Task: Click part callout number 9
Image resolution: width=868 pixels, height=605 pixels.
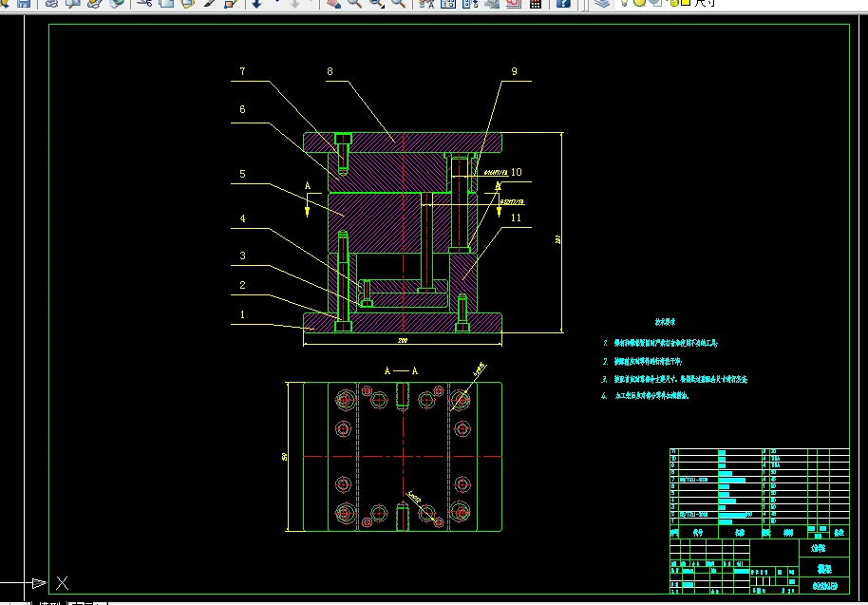Action: [515, 71]
